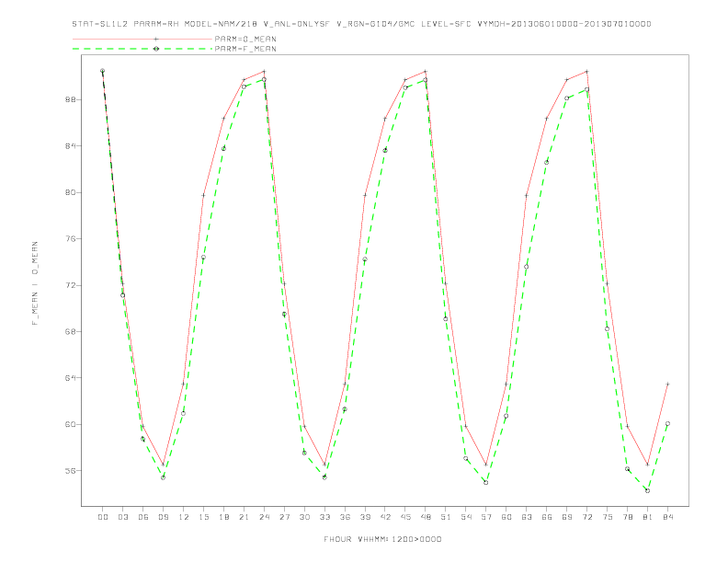Viewport: 728px width, 563px height.
Task: Click the x-axis tick label 27
Action: [x=284, y=517]
